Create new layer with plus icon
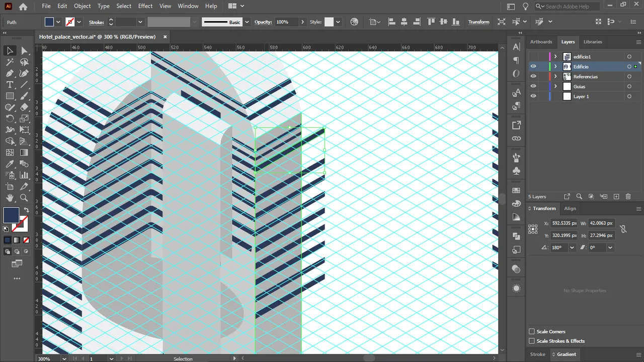644x362 pixels. [x=616, y=196]
